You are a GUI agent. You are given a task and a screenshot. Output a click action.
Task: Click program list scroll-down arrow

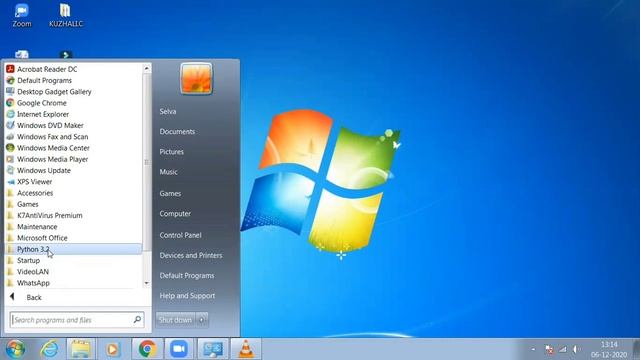pyautogui.click(x=147, y=283)
